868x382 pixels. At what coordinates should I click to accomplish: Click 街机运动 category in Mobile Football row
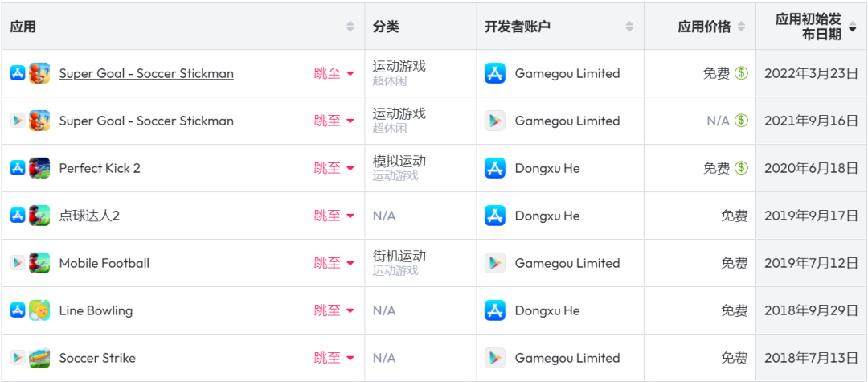click(x=399, y=257)
